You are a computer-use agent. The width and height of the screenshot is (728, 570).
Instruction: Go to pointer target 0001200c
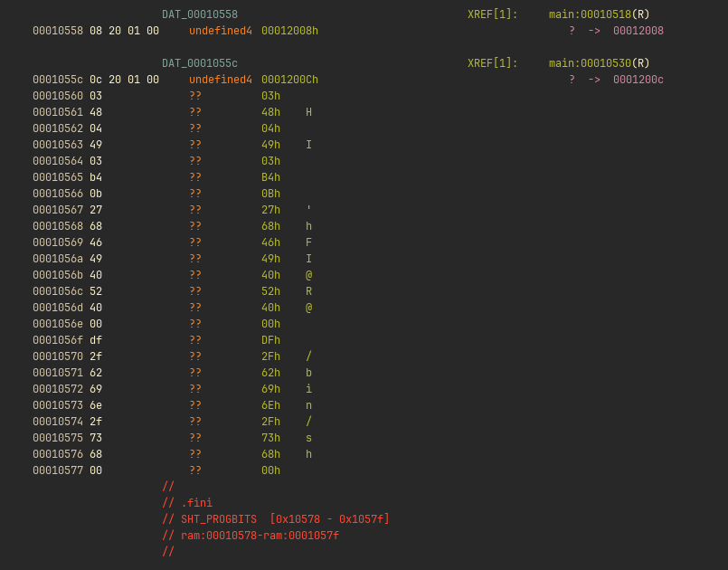click(638, 80)
